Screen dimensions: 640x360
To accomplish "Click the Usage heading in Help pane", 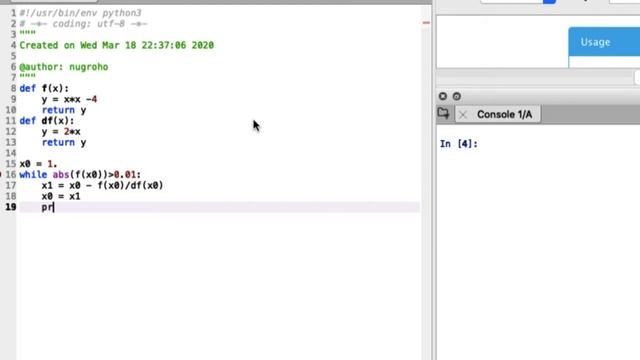I will click(595, 42).
